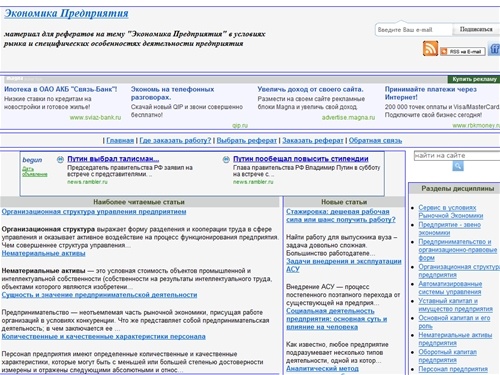The height and width of the screenshot is (375, 500).
Task: Open Нематериальные активы предприятия sidebar section
Action: click(455, 339)
